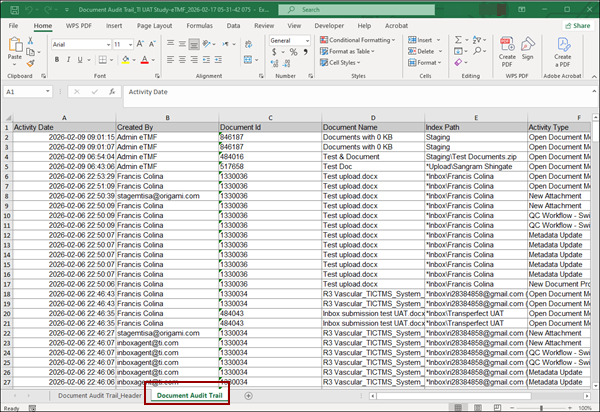Open the General number format dropdown
The height and width of the screenshot is (412, 600).
click(291, 40)
